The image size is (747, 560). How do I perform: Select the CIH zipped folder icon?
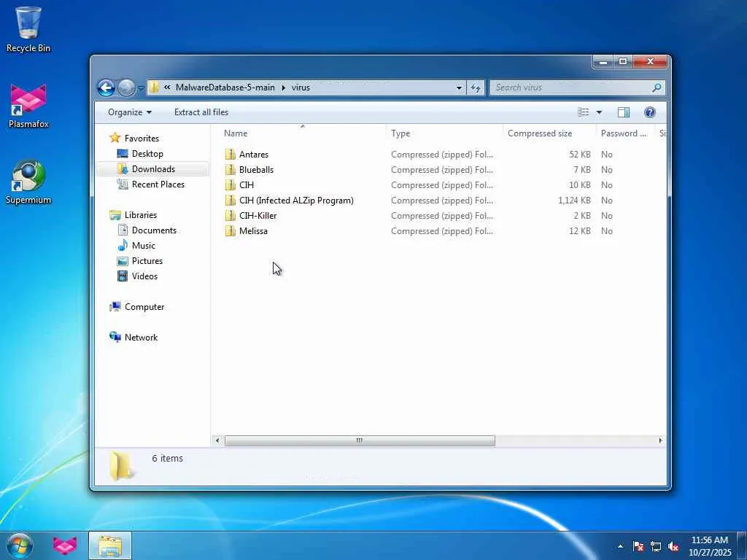point(231,184)
